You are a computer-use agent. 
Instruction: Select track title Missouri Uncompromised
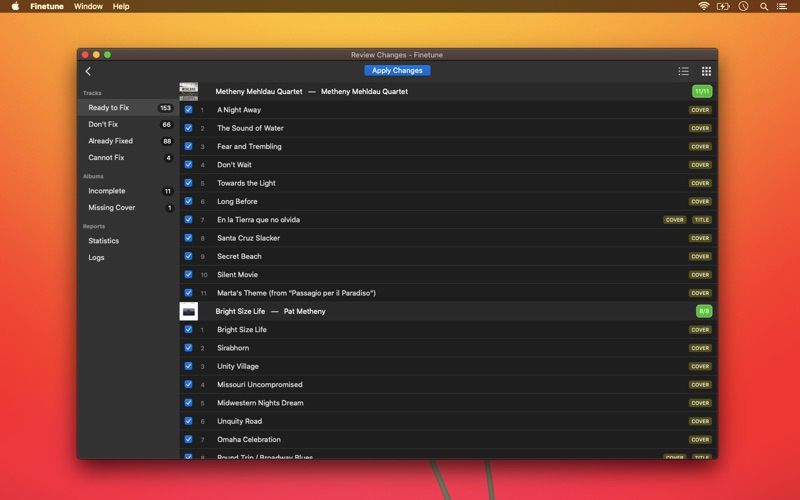coord(260,385)
